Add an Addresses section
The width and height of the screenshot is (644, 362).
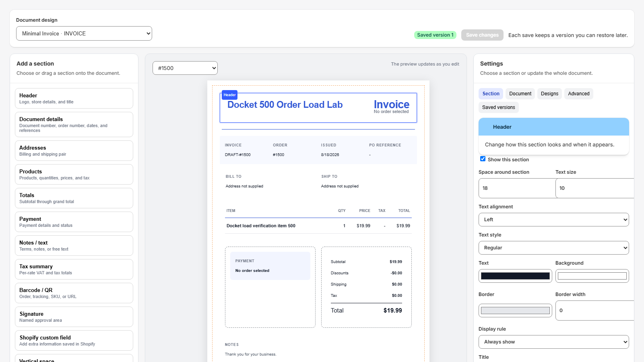point(74,150)
